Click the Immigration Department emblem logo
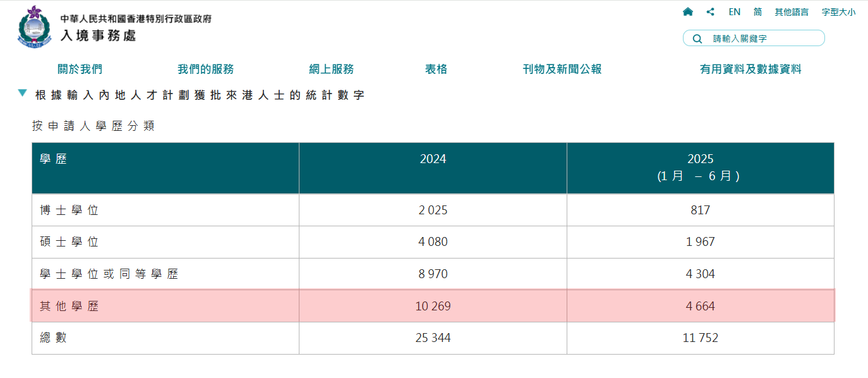The width and height of the screenshot is (868, 378). tap(33, 27)
